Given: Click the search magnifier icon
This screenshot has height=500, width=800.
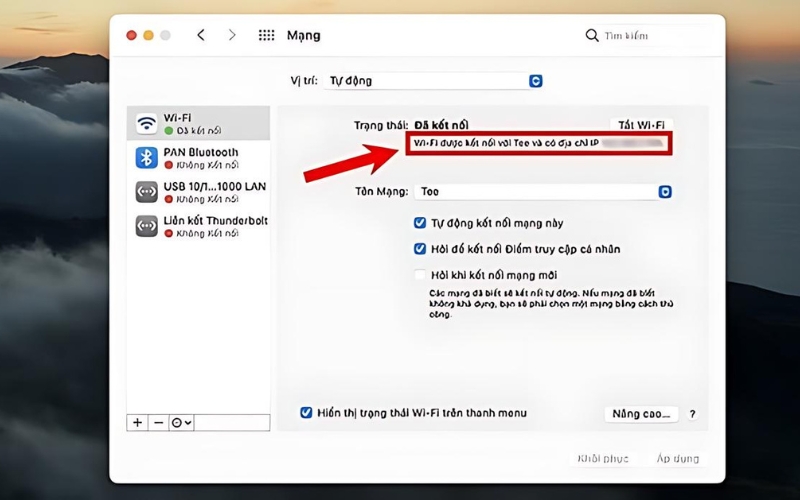Looking at the screenshot, I should coord(591,35).
